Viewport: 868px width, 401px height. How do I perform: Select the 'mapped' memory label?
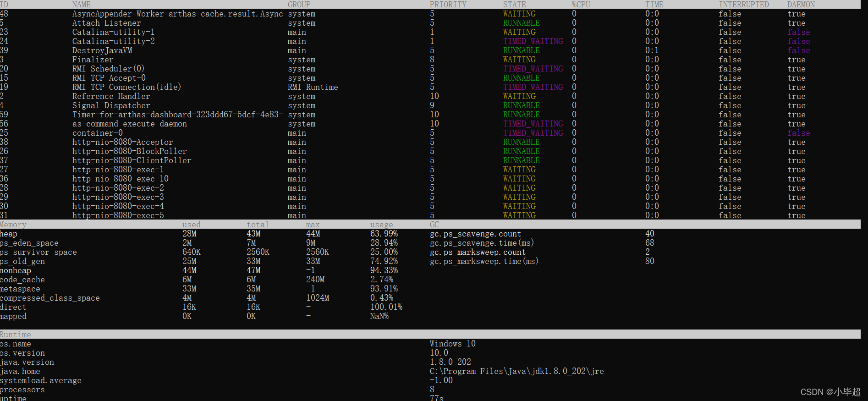13,316
